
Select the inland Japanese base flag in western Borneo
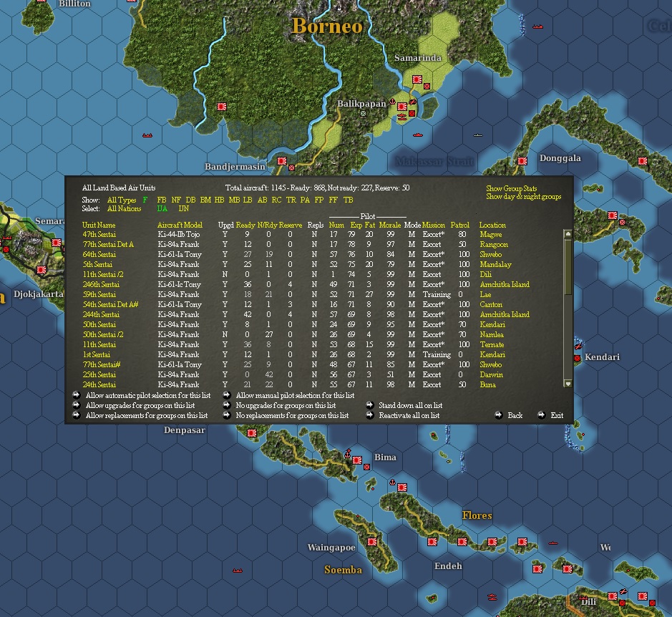pos(222,107)
